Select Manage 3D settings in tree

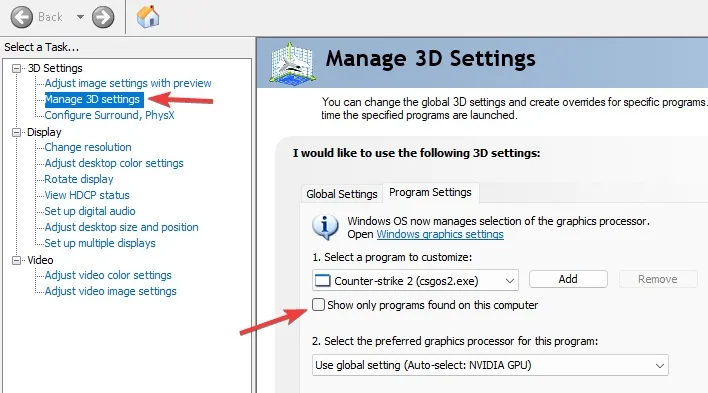[93, 99]
